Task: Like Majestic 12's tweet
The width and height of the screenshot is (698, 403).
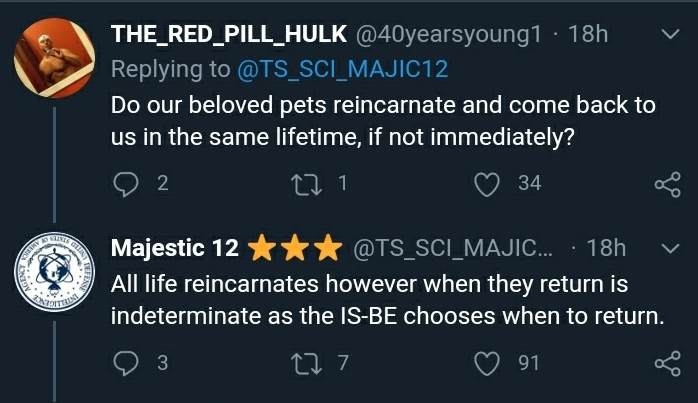Action: [x=487, y=364]
